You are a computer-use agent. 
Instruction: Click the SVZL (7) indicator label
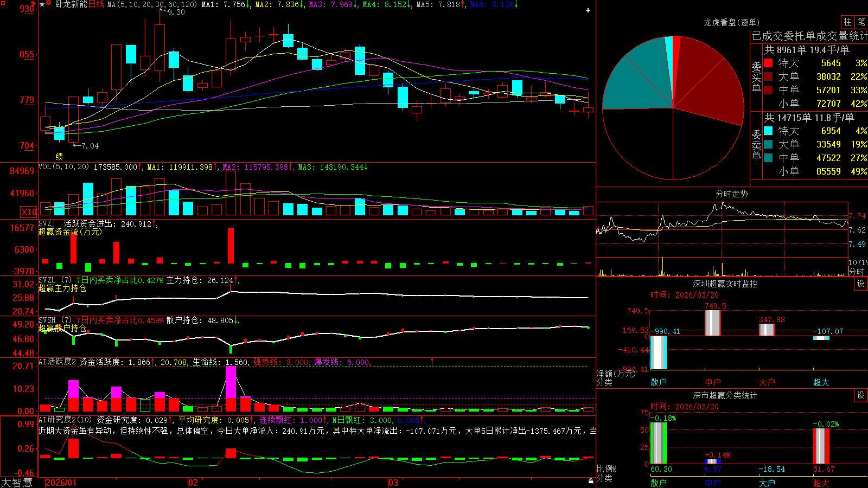(55, 280)
